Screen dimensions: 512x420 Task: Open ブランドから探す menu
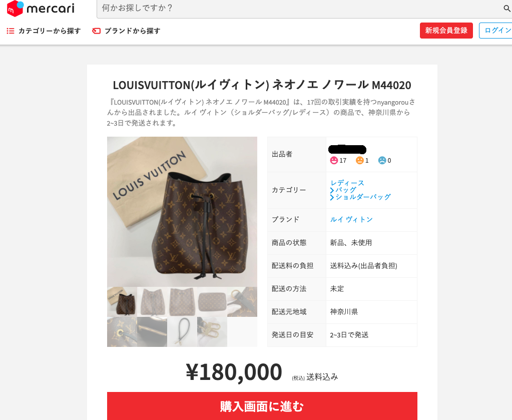click(x=132, y=31)
